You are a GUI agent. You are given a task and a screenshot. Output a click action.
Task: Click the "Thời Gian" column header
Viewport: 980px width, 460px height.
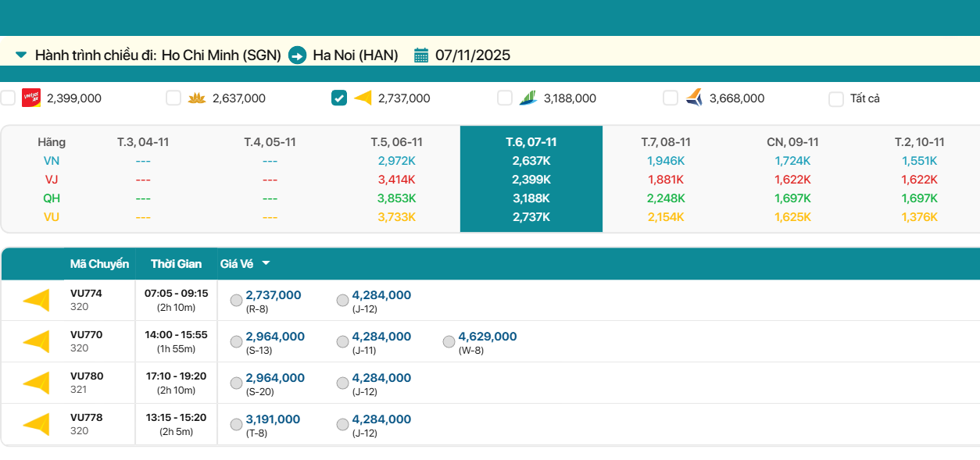coord(176,264)
